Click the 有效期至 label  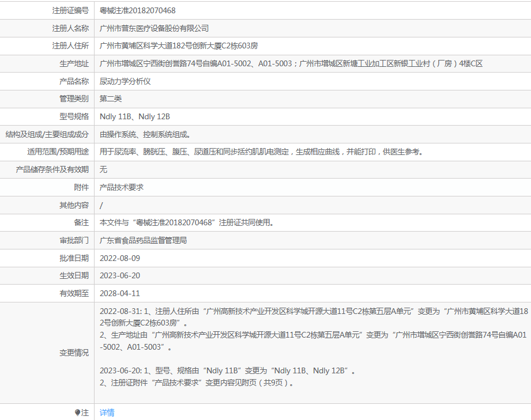(x=74, y=293)
